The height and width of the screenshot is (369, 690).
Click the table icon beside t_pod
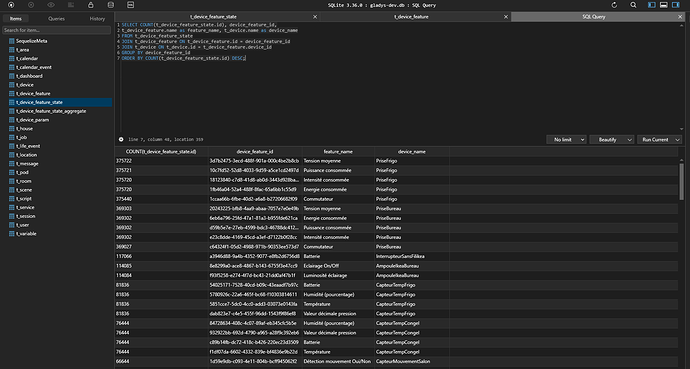pos(12,172)
